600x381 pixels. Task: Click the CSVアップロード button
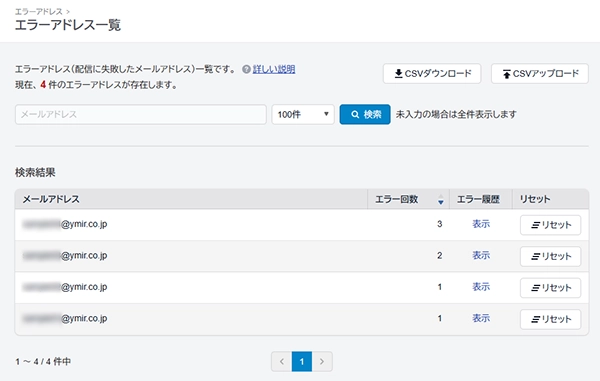(x=540, y=73)
